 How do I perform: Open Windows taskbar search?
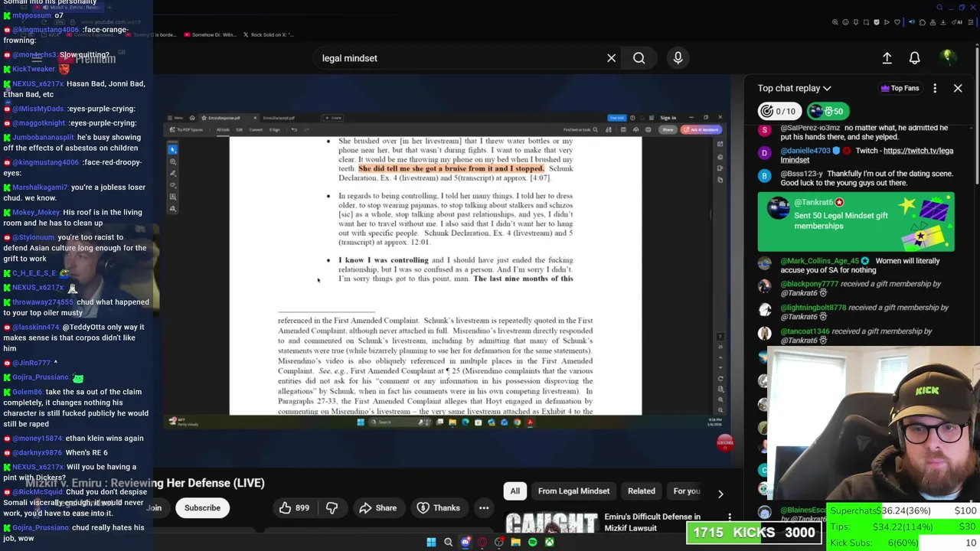(449, 542)
